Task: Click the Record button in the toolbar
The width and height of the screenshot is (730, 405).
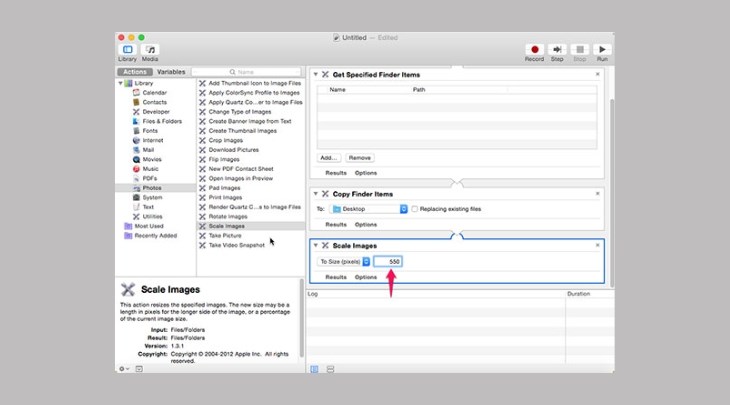Action: click(x=535, y=49)
